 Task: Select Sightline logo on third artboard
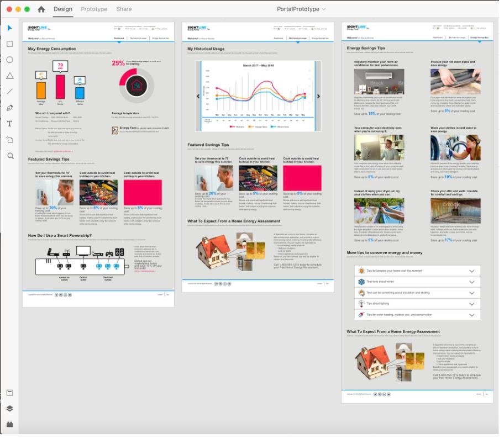(x=361, y=28)
